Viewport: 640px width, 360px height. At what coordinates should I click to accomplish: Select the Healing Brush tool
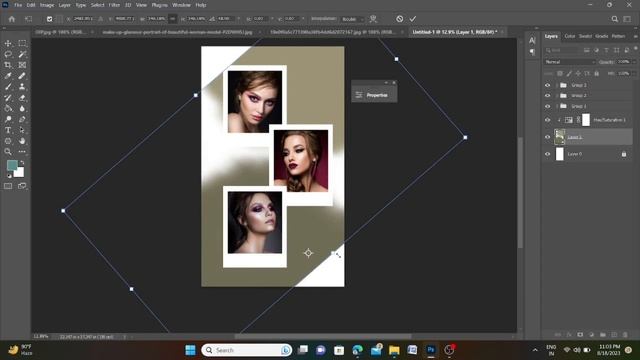pyautogui.click(x=22, y=76)
